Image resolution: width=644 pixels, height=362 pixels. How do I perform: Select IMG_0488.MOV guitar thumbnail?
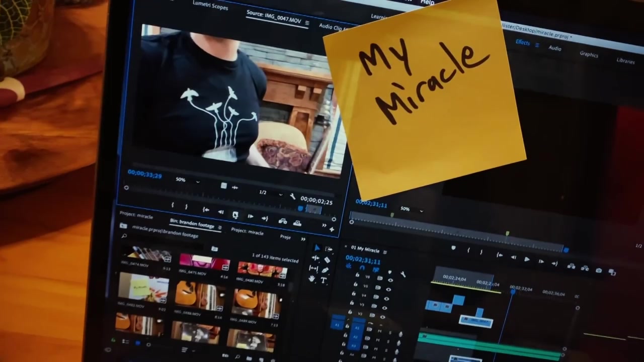(200, 295)
